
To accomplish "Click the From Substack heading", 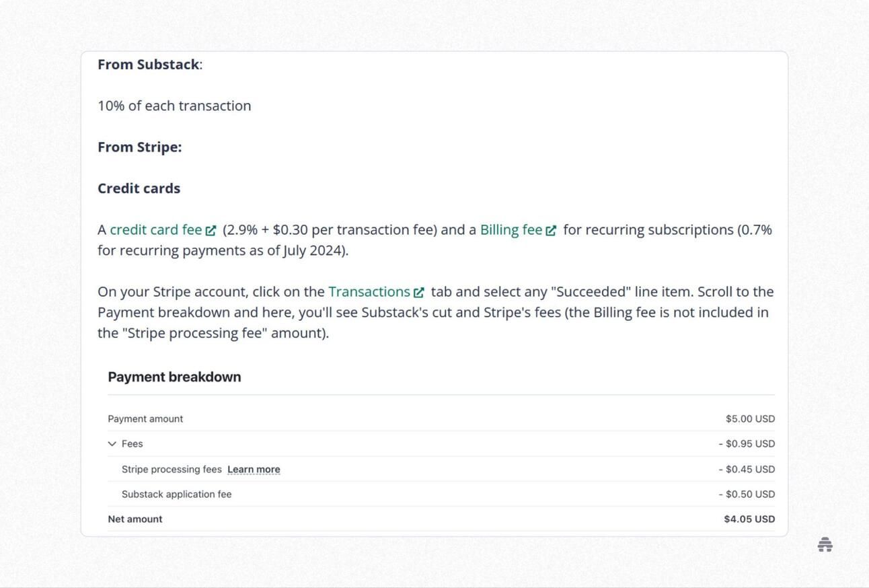I will click(150, 65).
